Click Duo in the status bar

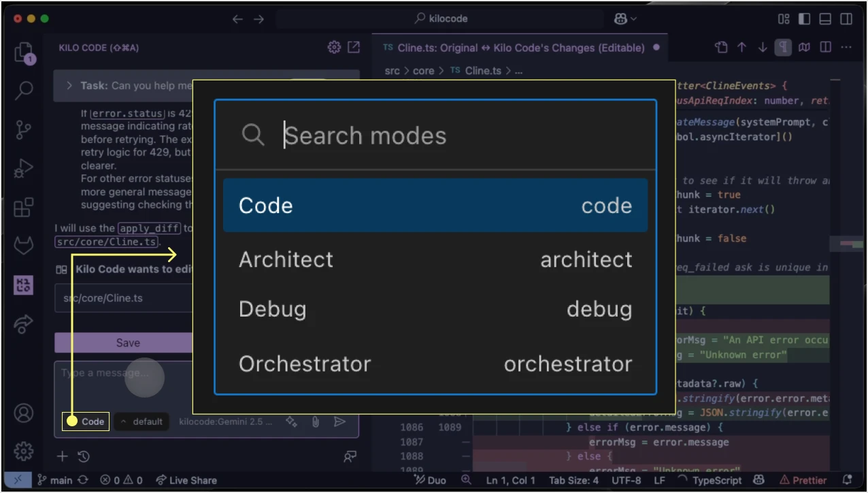tap(430, 480)
